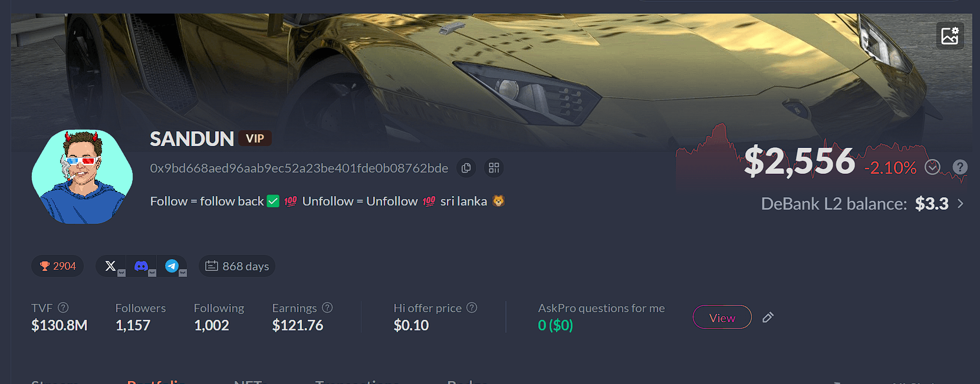Click the SANDUN profile avatar

[82, 177]
